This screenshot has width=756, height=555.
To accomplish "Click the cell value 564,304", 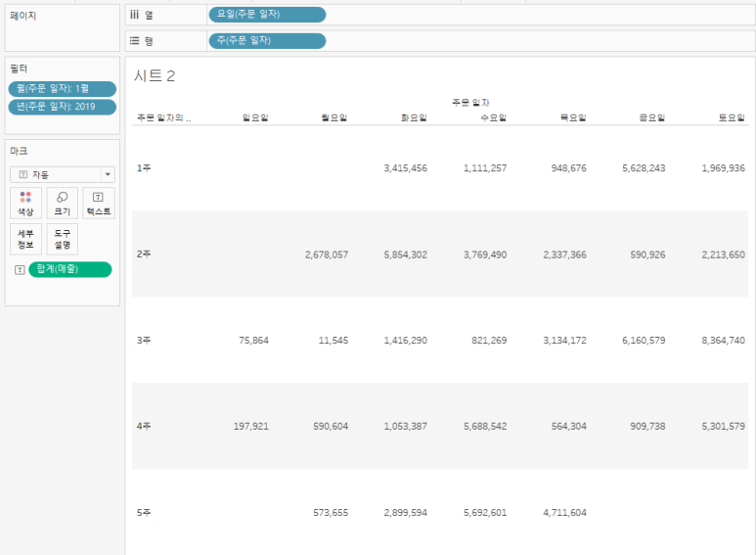I will point(569,427).
